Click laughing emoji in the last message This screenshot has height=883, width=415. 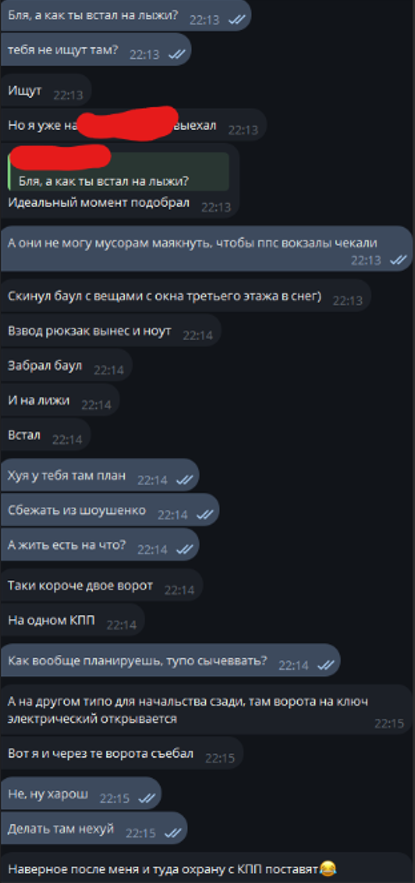(328, 868)
